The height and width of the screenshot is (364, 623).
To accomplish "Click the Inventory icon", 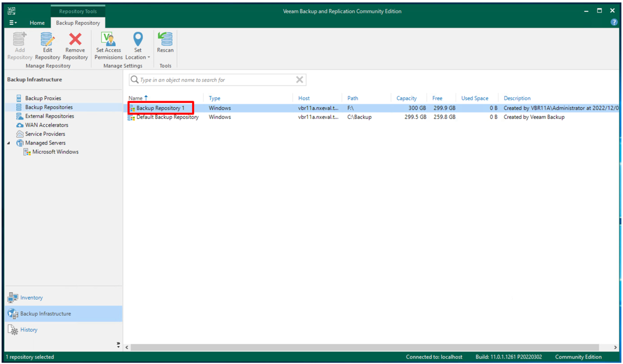I will (13, 298).
